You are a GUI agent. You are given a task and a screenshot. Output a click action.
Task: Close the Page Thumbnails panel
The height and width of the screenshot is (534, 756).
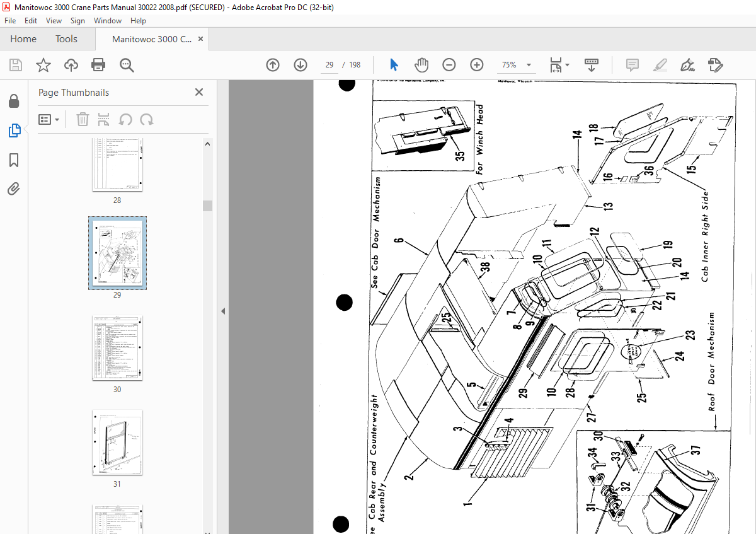(199, 92)
